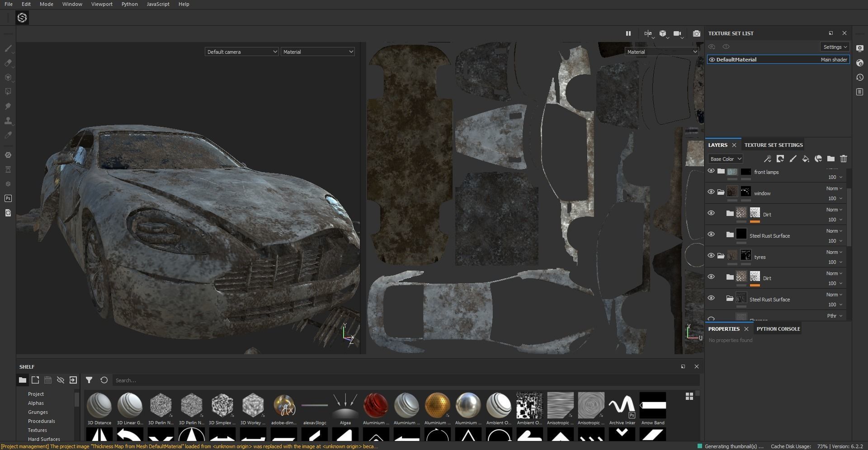Take a viewport screenshot with camera icon
Screen dimensions: 868x450
[697, 33]
